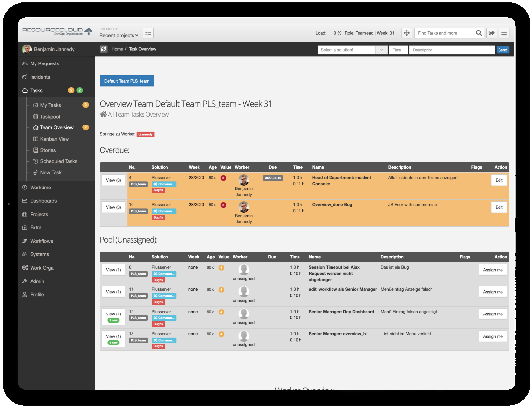Click Edit for Overview_done Bug task
The image size is (532, 407).
(x=499, y=207)
